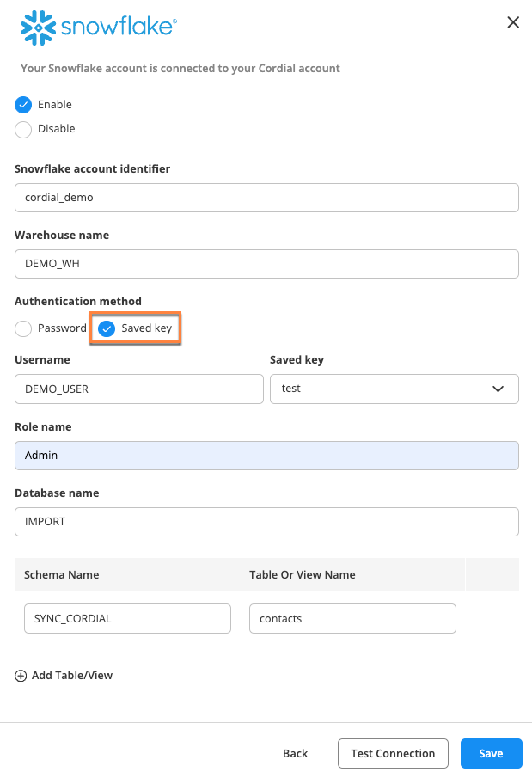532x778 pixels.
Task: Click the Role name field
Action: coord(266,456)
